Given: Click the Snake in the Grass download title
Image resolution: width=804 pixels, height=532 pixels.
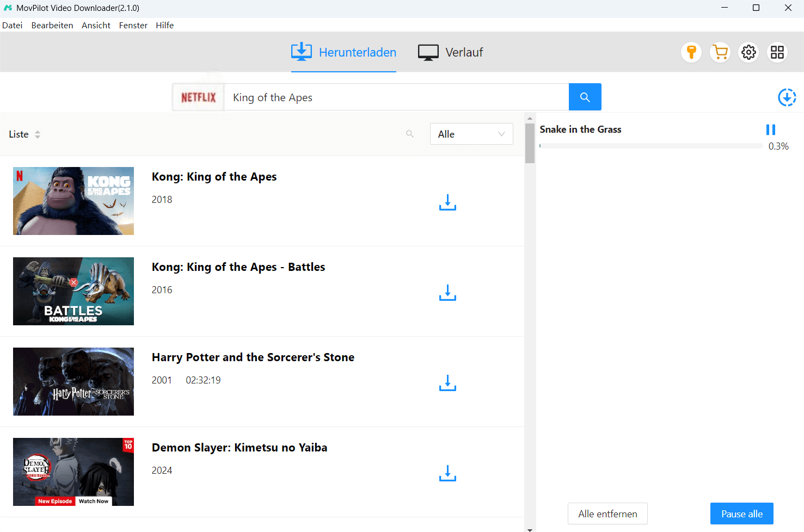Looking at the screenshot, I should pyautogui.click(x=580, y=129).
